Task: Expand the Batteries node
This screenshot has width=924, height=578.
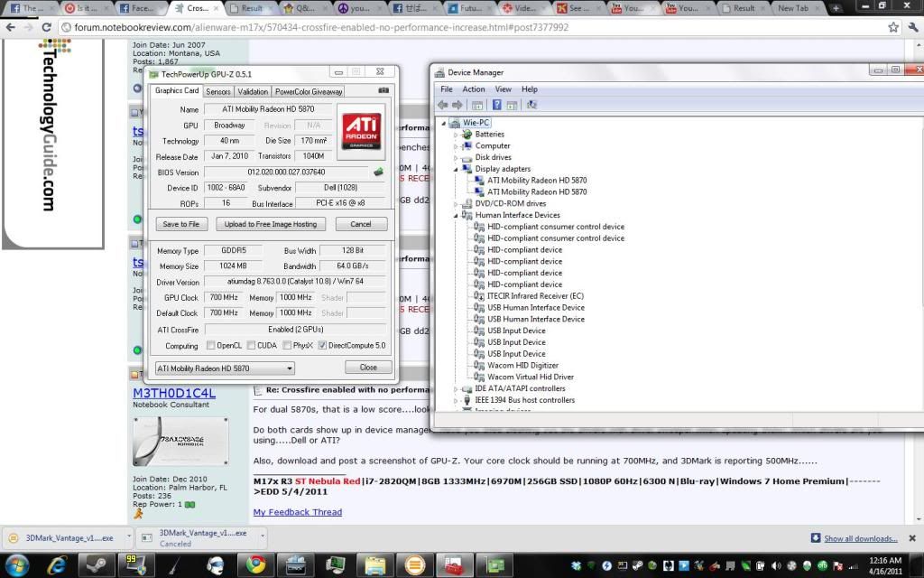Action: (x=456, y=135)
